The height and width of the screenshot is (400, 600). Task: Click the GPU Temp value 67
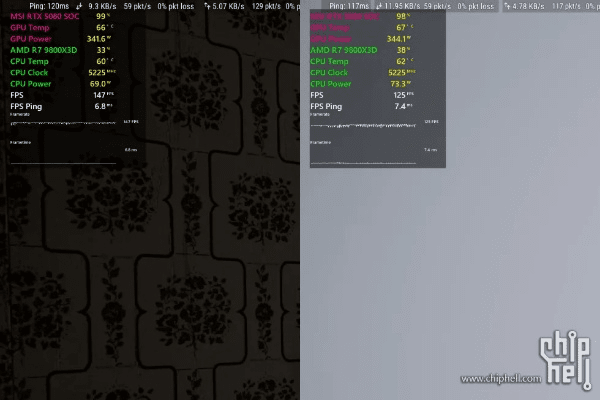pyautogui.click(x=401, y=28)
